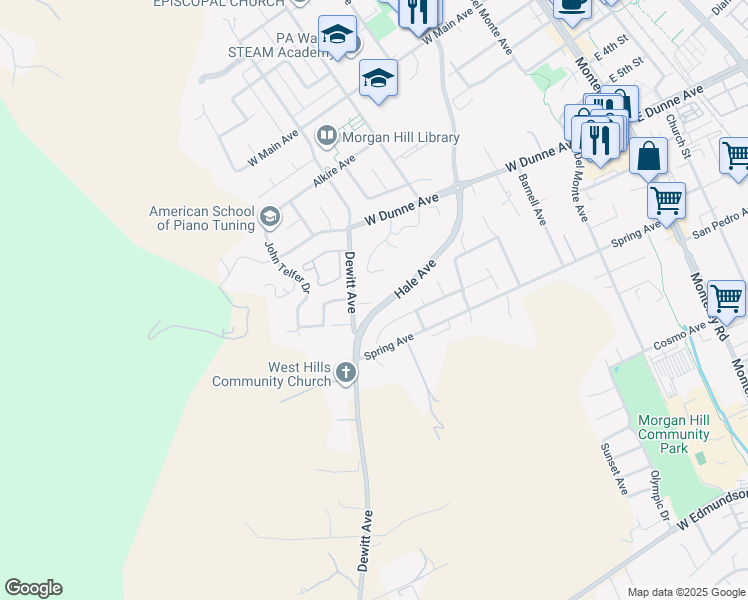Click the West Hills Community Church label
Viewport: 748px width, 600px height.
271,374
